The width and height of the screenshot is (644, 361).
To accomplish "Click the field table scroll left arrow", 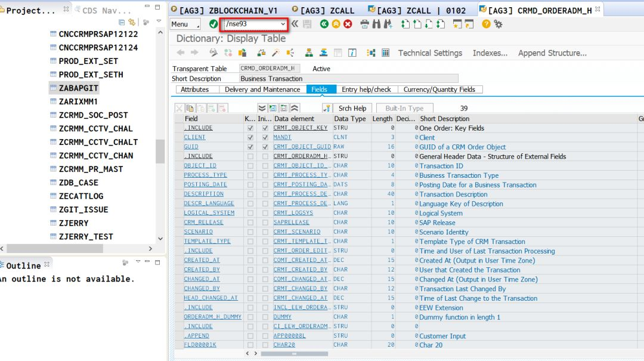I will coord(247,353).
